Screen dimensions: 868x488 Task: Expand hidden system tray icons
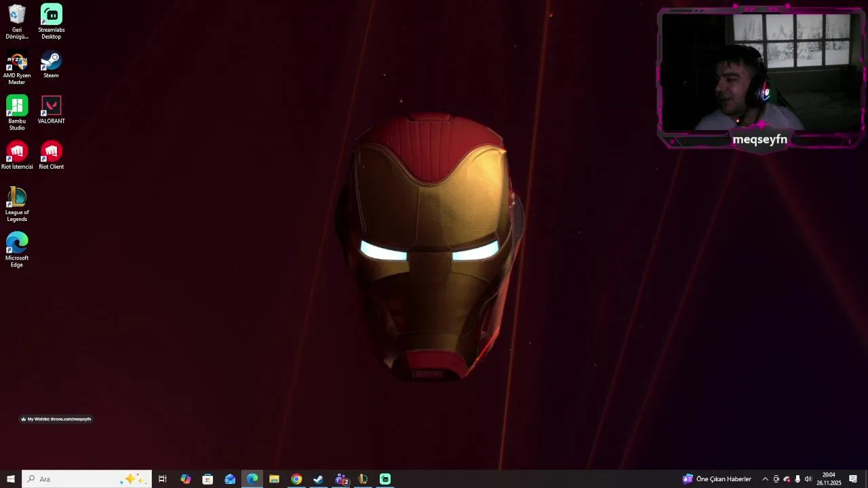[765, 479]
